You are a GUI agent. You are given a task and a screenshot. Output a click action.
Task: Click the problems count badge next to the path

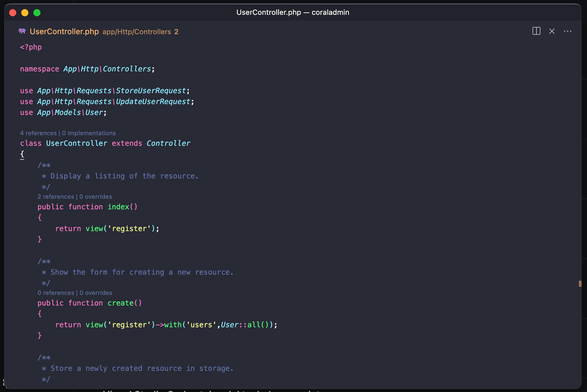click(x=177, y=31)
